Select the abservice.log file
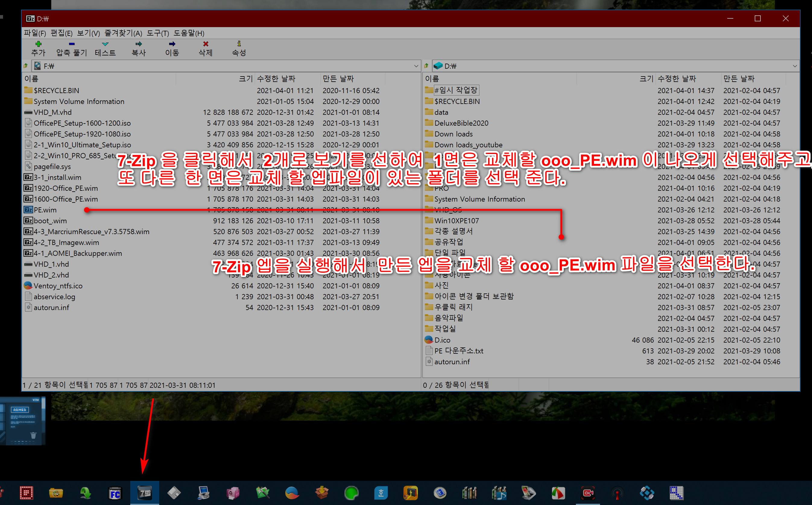This screenshot has width=812, height=505. pyautogui.click(x=54, y=296)
